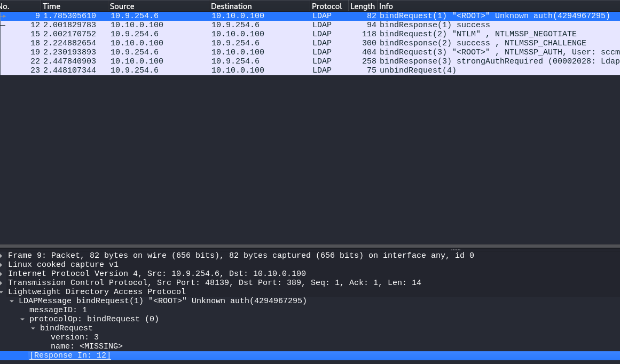Collapse the Lightweight Directory Access Protocol section

tap(3, 292)
